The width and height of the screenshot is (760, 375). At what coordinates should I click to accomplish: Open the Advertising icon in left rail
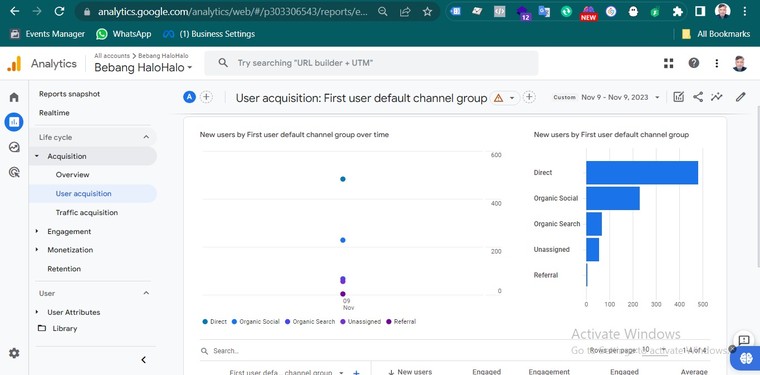coord(14,172)
